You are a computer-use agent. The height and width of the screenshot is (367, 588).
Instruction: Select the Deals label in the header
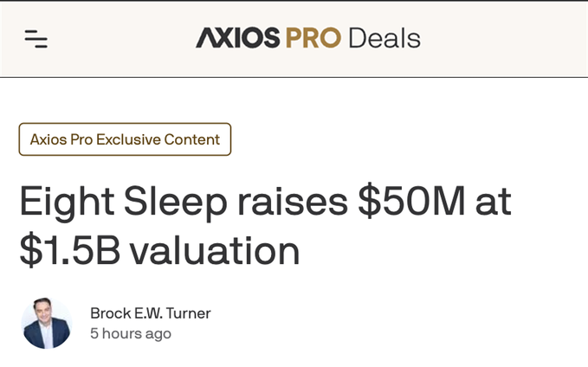click(384, 38)
